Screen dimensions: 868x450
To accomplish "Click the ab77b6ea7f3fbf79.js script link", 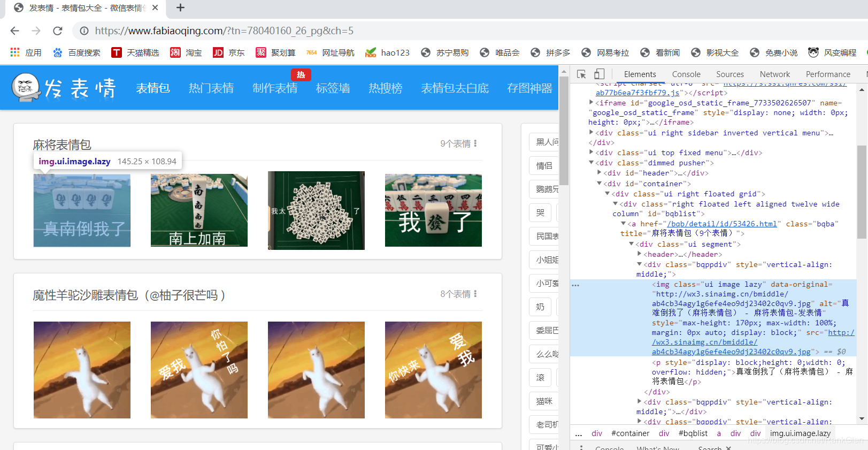I will point(637,93).
